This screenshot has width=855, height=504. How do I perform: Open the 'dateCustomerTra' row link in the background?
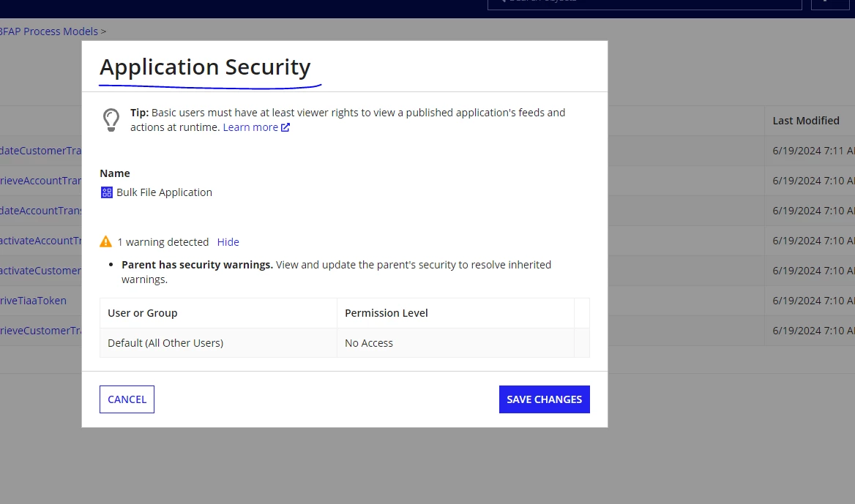click(x=41, y=151)
